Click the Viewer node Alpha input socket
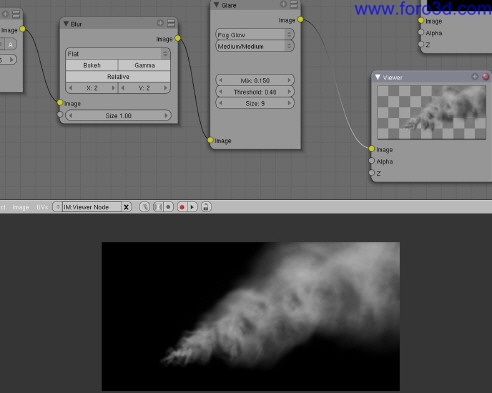This screenshot has width=492, height=393. coord(372,161)
